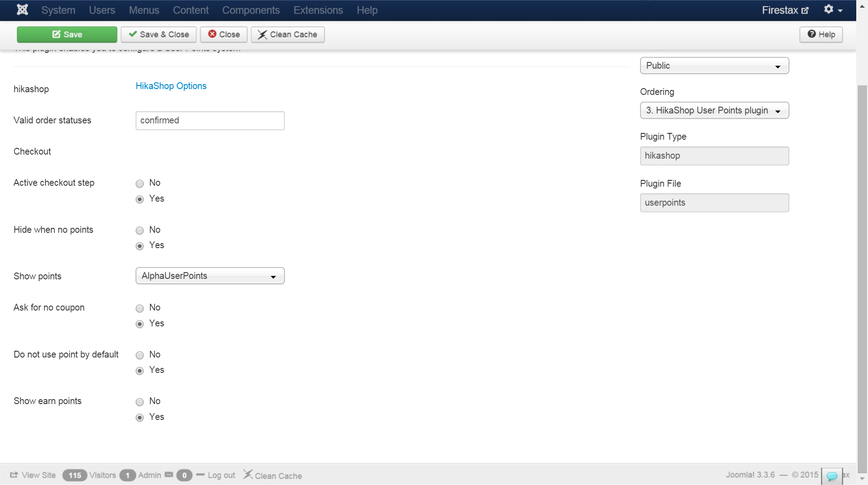Open the System menu
Screen dimensions: 868x485
(58, 10)
